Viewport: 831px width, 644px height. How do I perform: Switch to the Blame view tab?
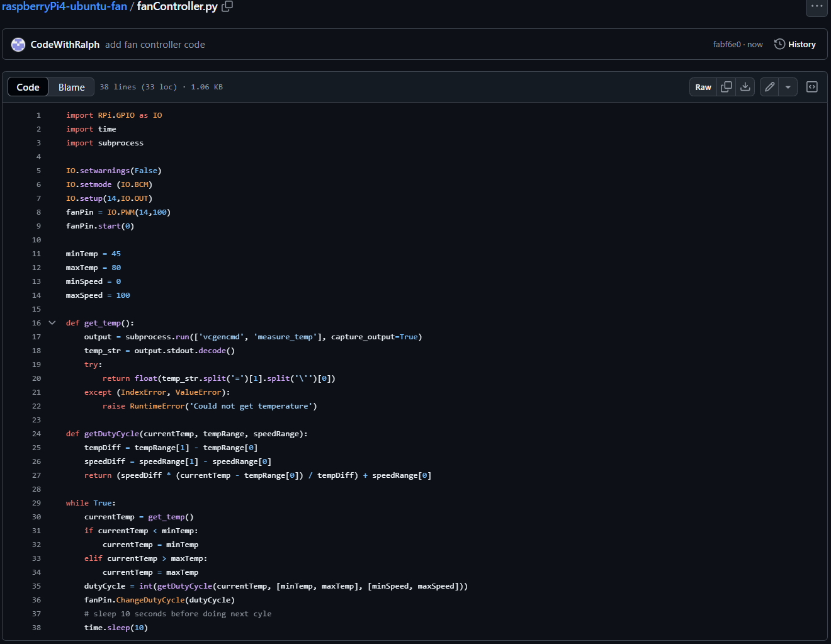click(x=71, y=87)
